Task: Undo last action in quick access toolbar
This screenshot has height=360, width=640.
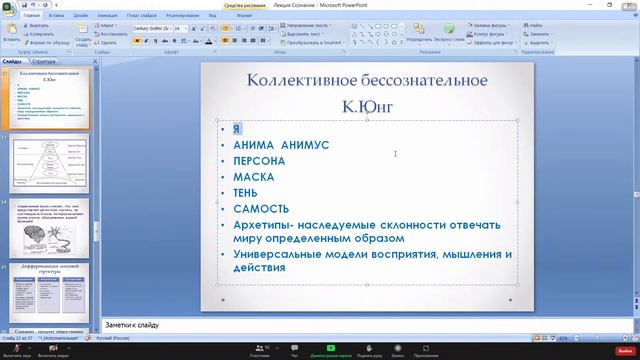Action: click(x=33, y=5)
